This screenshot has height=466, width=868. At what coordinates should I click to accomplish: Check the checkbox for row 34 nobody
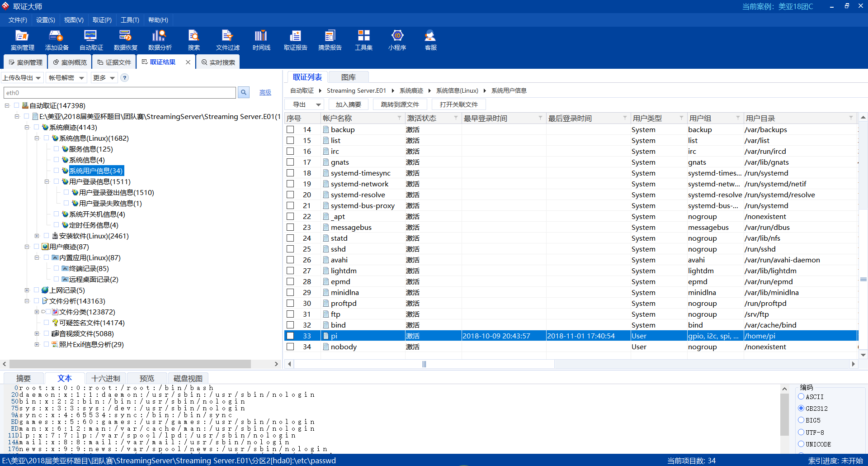(290, 347)
